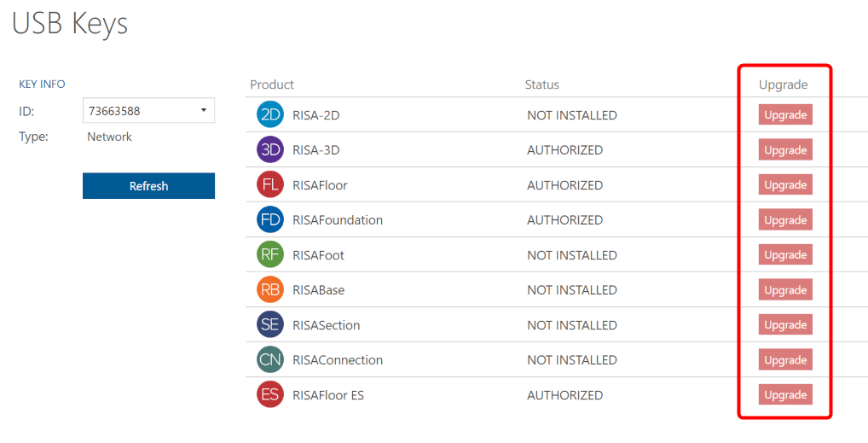The width and height of the screenshot is (868, 443).
Task: Upgrade the RISA-2D product
Action: (785, 115)
